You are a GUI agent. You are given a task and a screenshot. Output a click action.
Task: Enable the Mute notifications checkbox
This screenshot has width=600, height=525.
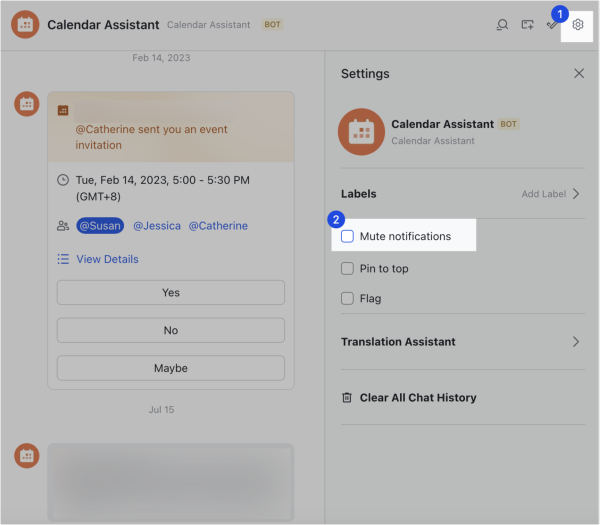(347, 236)
